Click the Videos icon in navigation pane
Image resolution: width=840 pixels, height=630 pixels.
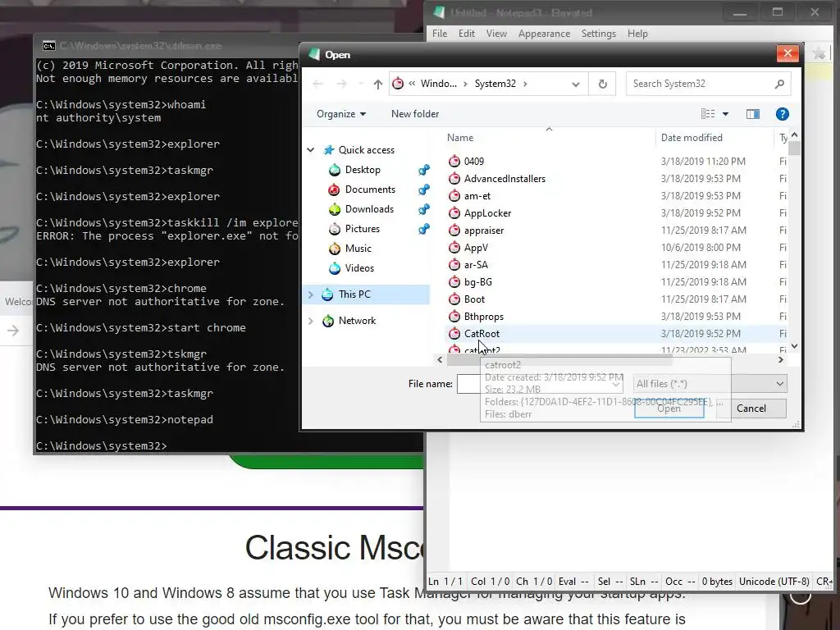(x=335, y=268)
